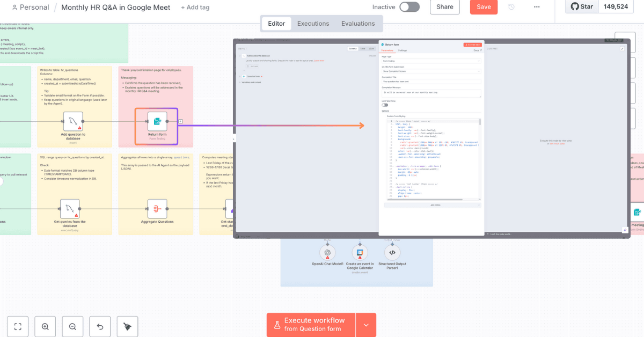
Task: Select the Aggregate Questions node
Action: (157, 208)
